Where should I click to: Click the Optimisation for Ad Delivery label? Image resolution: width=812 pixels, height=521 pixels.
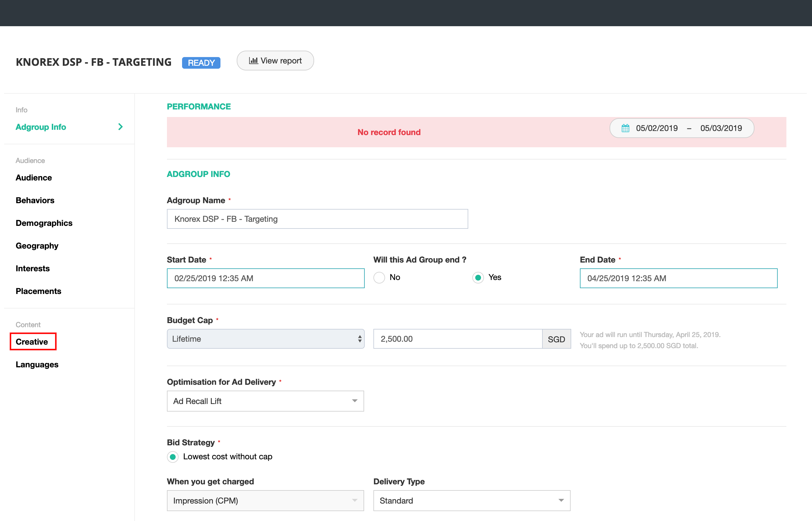click(x=221, y=382)
